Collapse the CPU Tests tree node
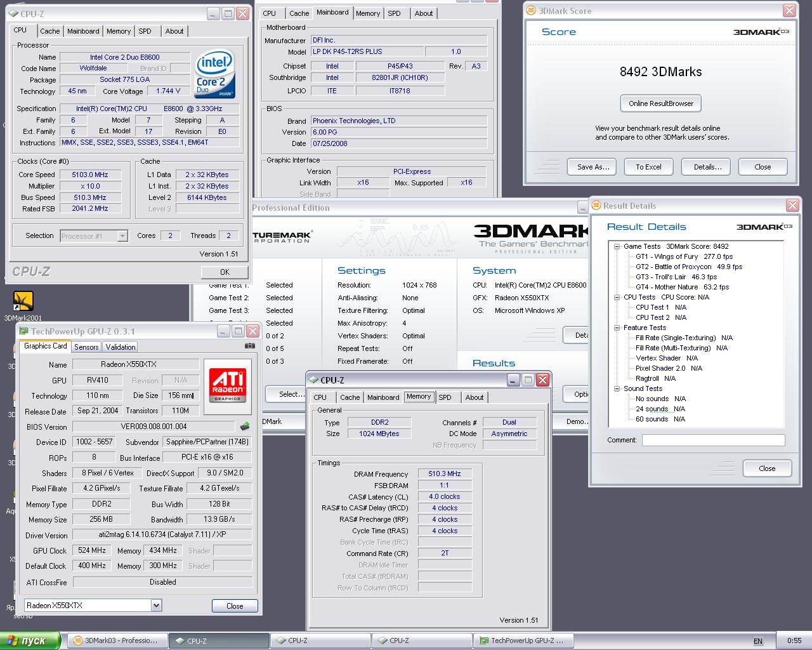The image size is (812, 650). coord(617,297)
